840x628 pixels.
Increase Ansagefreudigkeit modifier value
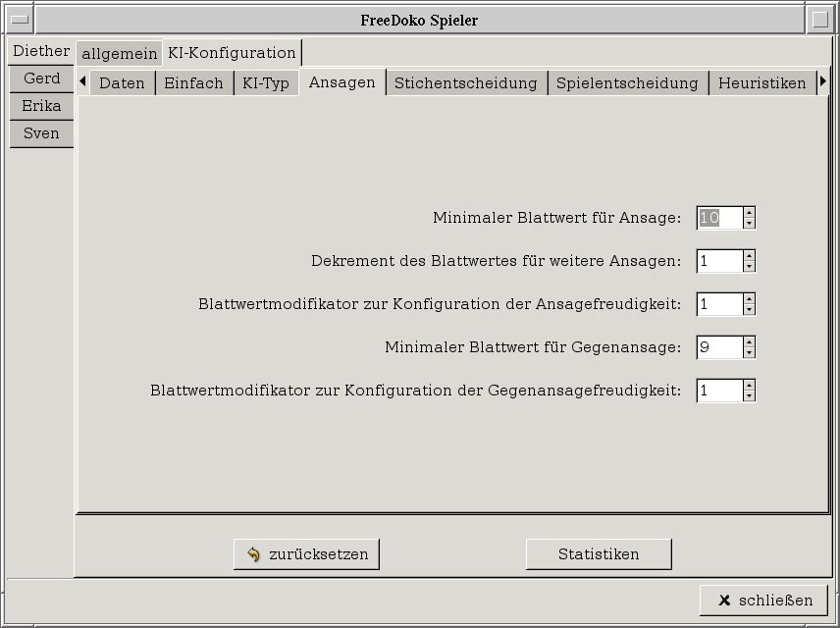(750, 298)
